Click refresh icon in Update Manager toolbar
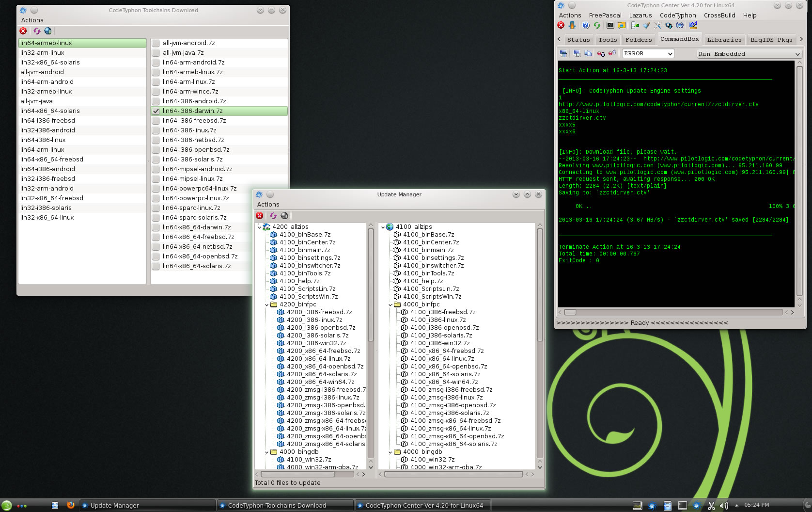The height and width of the screenshot is (512, 812). tap(273, 215)
